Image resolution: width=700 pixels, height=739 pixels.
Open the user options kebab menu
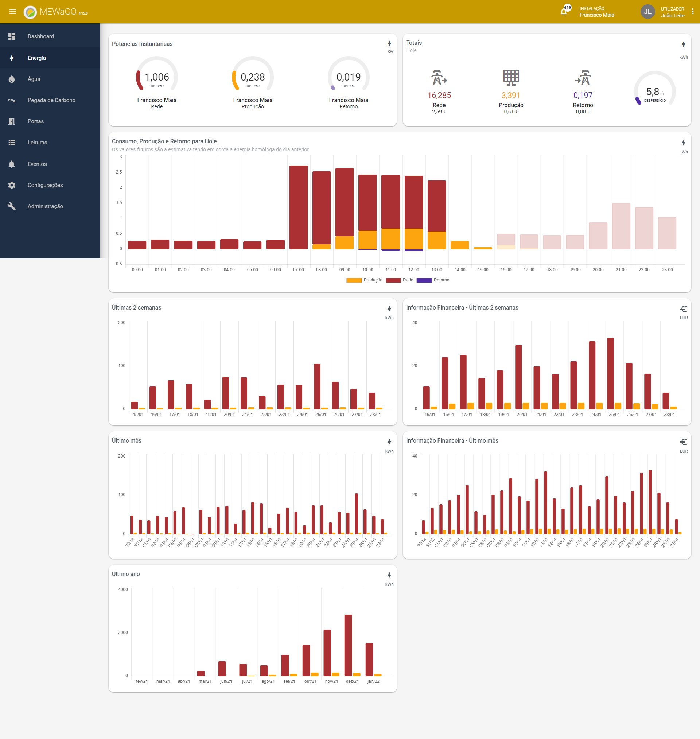[x=693, y=12]
